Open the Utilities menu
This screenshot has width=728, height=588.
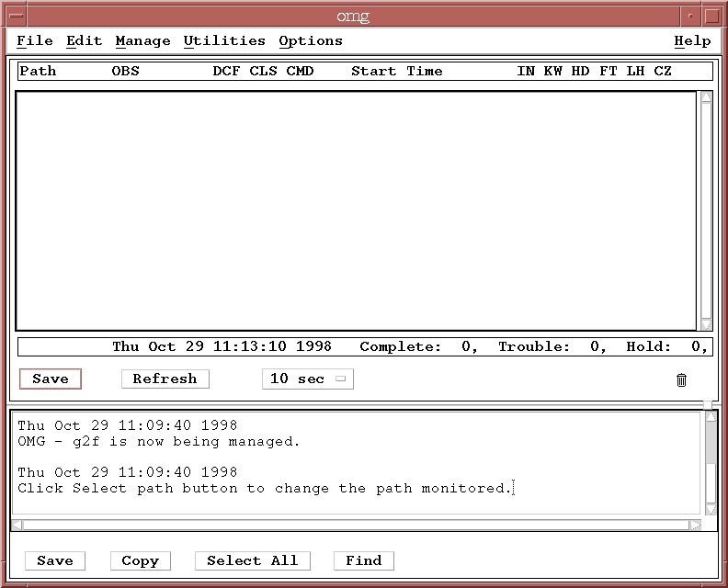[224, 40]
